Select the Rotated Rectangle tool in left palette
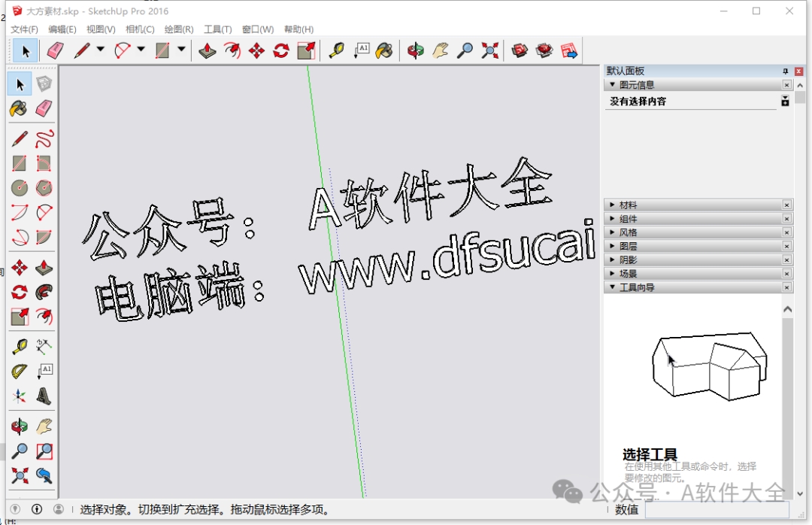 44,163
